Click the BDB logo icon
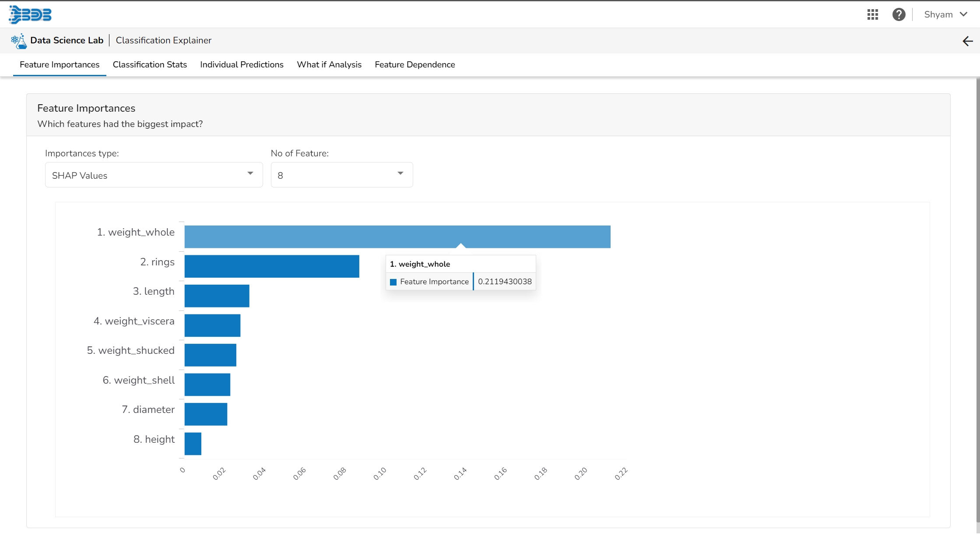The height and width of the screenshot is (536, 980). (x=30, y=14)
